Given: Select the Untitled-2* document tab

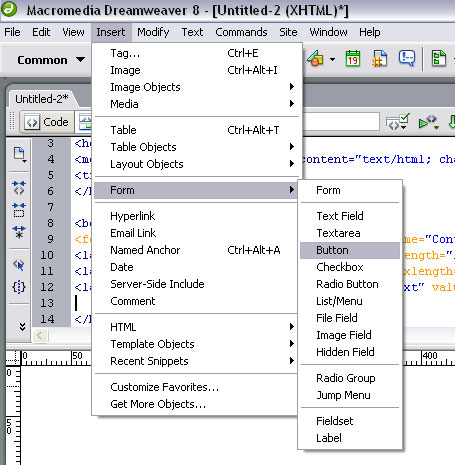Looking at the screenshot, I should click(x=42, y=99).
